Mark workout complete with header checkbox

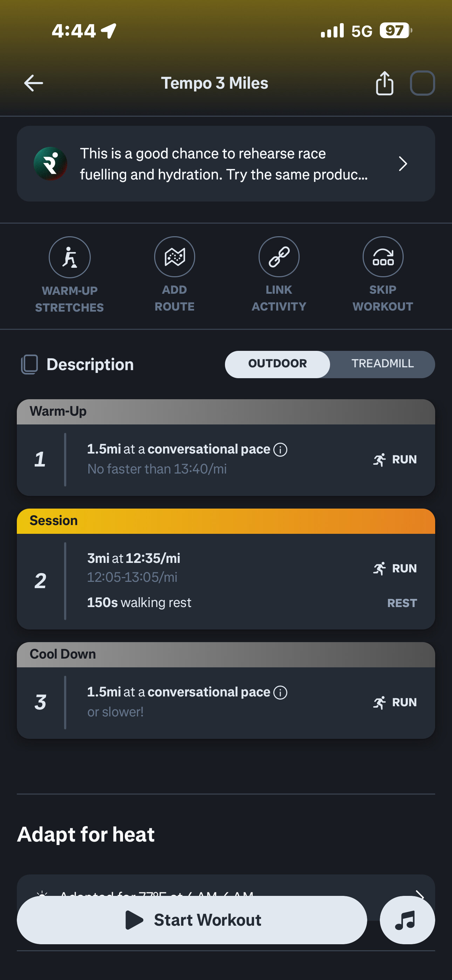point(422,83)
